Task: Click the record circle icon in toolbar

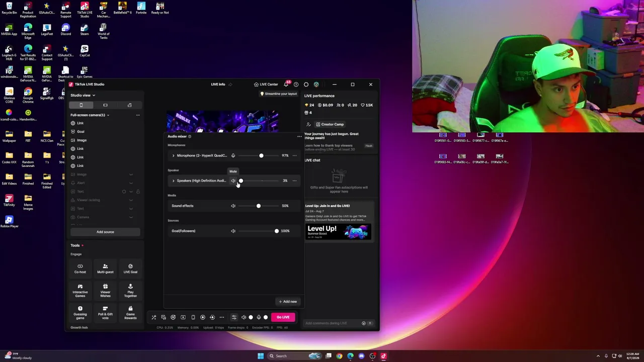Action: pos(203,317)
